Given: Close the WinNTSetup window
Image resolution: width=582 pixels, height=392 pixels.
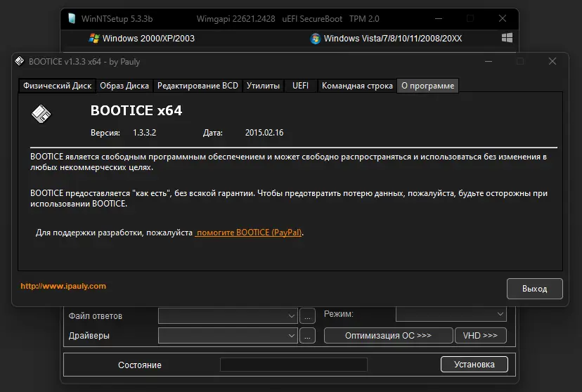Looking at the screenshot, I should (x=503, y=18).
